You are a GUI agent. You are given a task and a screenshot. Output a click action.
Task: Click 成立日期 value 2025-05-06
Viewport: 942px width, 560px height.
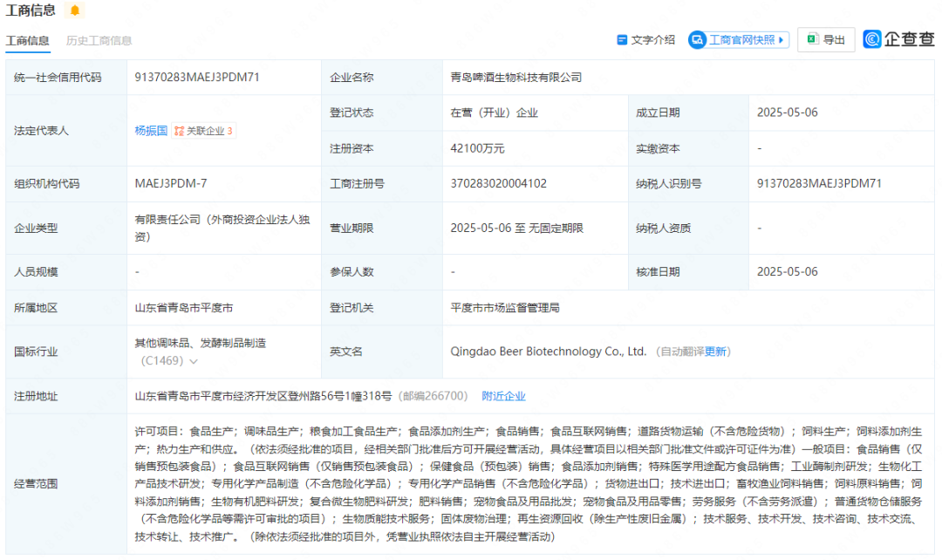(787, 113)
